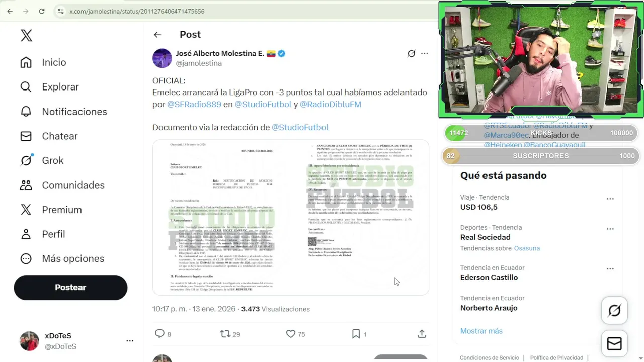Open the Grok icon beside the post header

411,54
